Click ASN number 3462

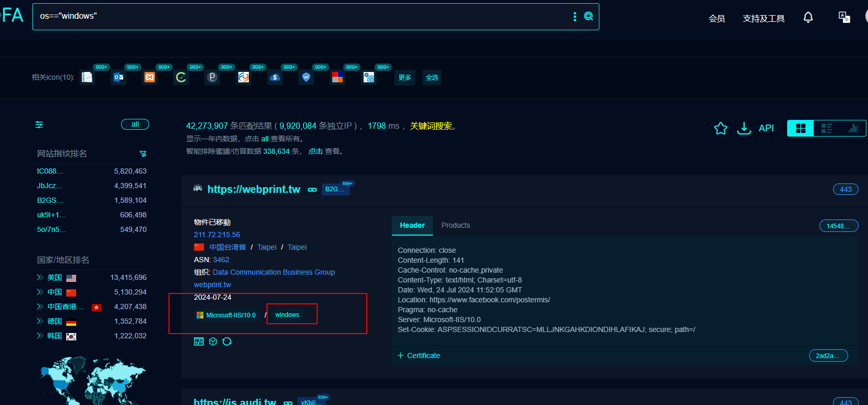[221, 260]
